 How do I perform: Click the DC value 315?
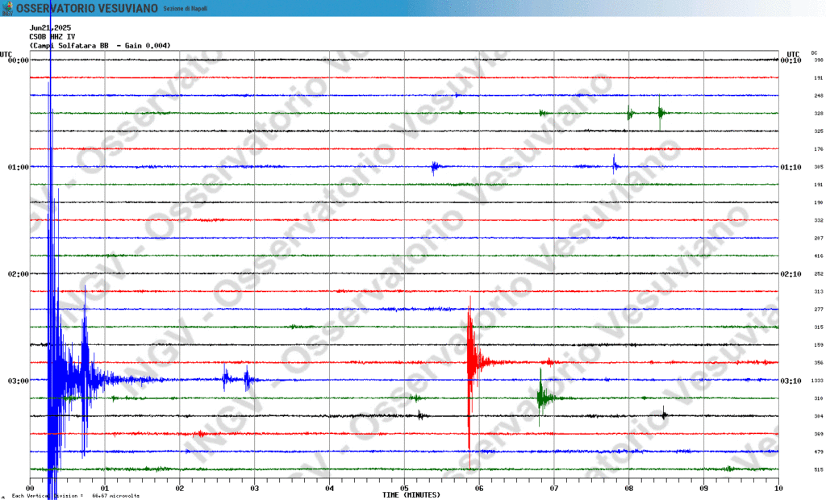point(819,327)
